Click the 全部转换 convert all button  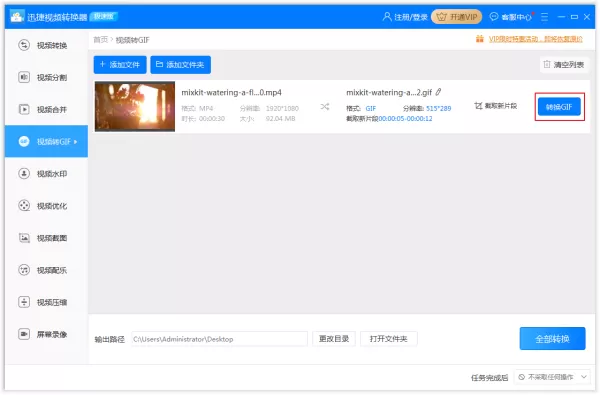tap(552, 339)
